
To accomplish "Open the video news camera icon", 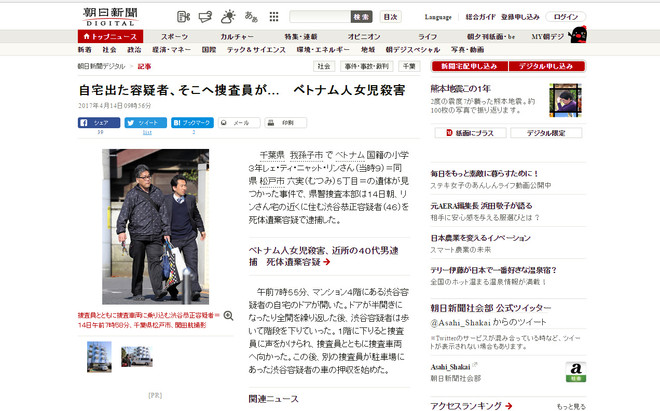I will [x=183, y=17].
